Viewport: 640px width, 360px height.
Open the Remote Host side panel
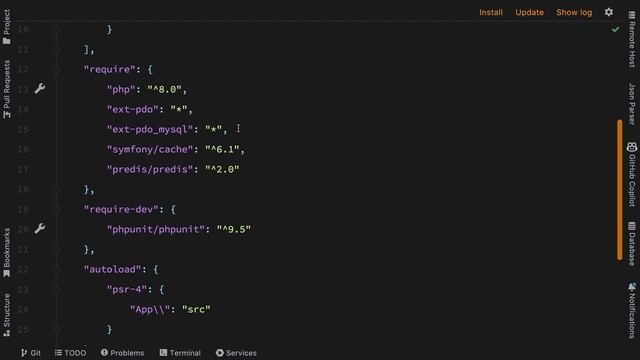(x=632, y=39)
